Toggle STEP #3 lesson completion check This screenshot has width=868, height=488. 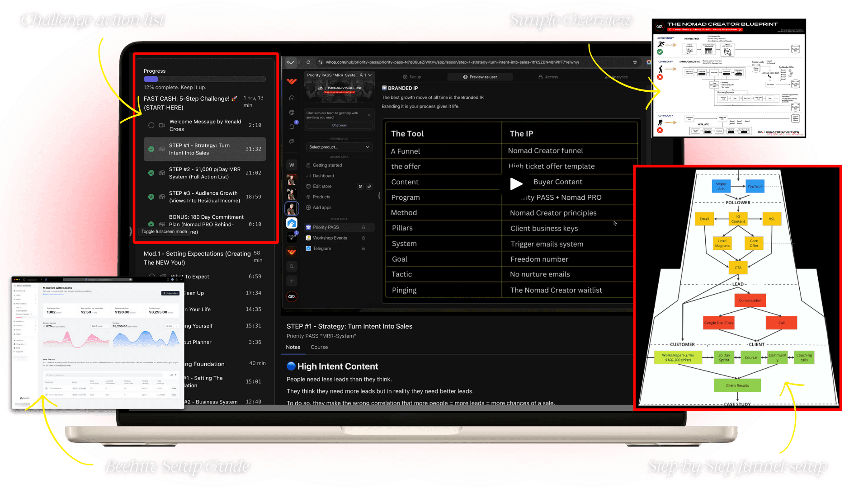pos(151,197)
